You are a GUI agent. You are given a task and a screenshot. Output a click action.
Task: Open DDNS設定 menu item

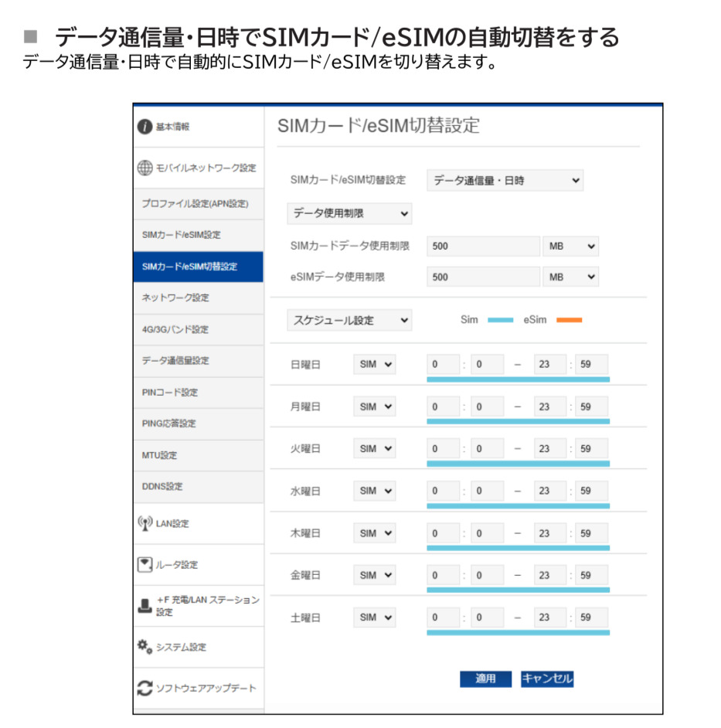click(199, 487)
